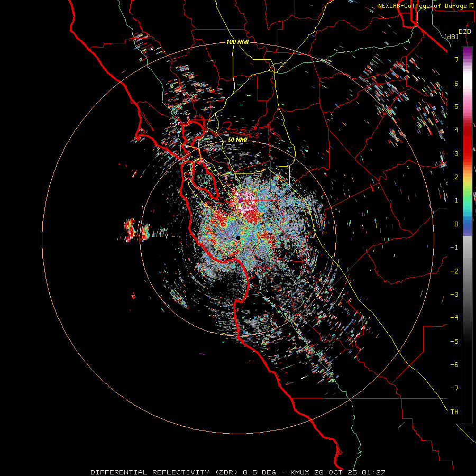Select the 1 tick on the color scale

click(x=456, y=200)
